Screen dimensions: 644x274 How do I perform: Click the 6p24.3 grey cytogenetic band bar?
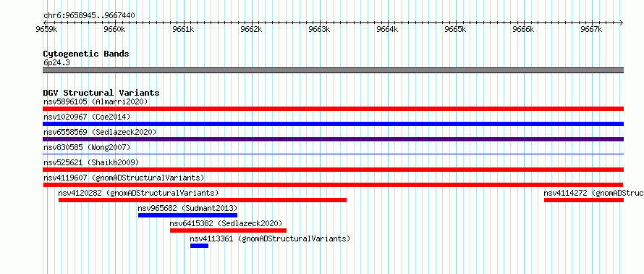(x=333, y=70)
